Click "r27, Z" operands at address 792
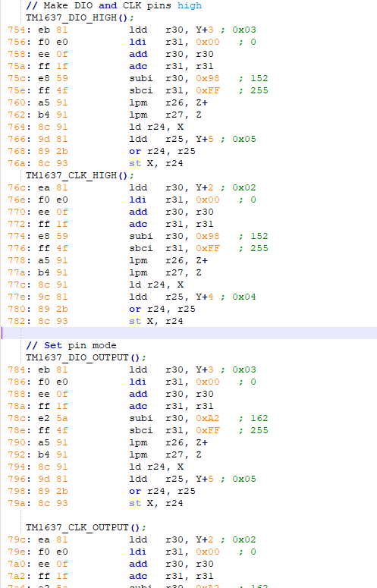Image resolution: width=377 pixels, height=588 pixels. tap(184, 454)
